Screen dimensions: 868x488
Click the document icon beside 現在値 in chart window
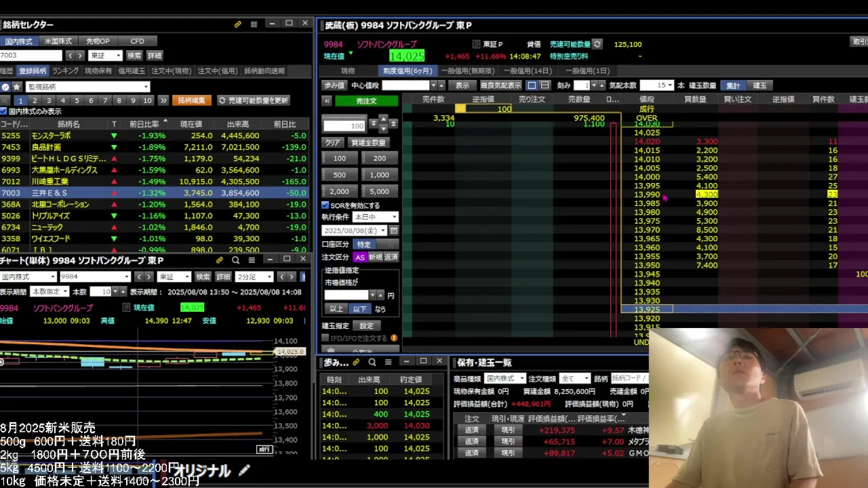[x=126, y=308]
